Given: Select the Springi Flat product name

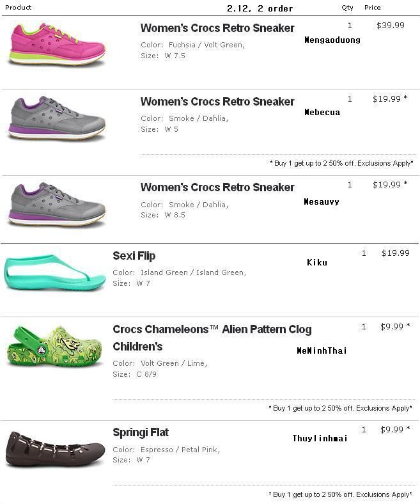Looking at the screenshot, I should [141, 432].
